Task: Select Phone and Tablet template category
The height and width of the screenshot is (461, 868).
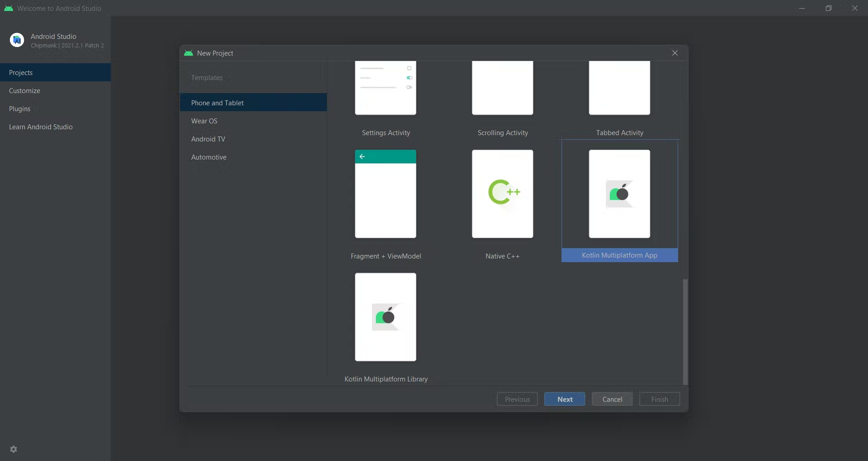Action: coord(253,103)
